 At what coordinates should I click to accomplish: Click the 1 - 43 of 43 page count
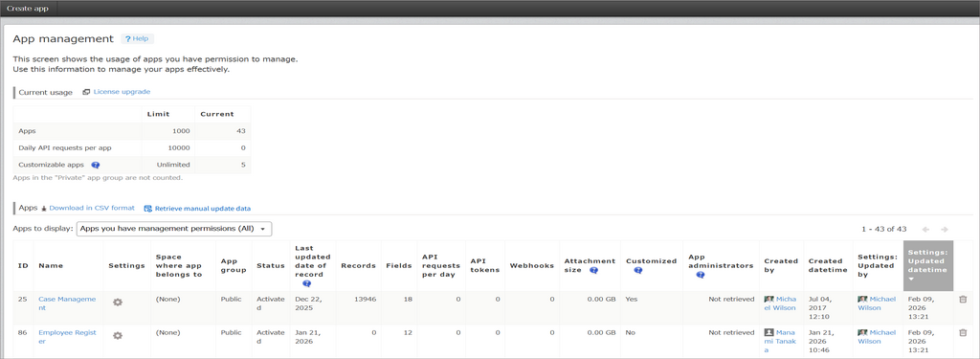click(883, 230)
